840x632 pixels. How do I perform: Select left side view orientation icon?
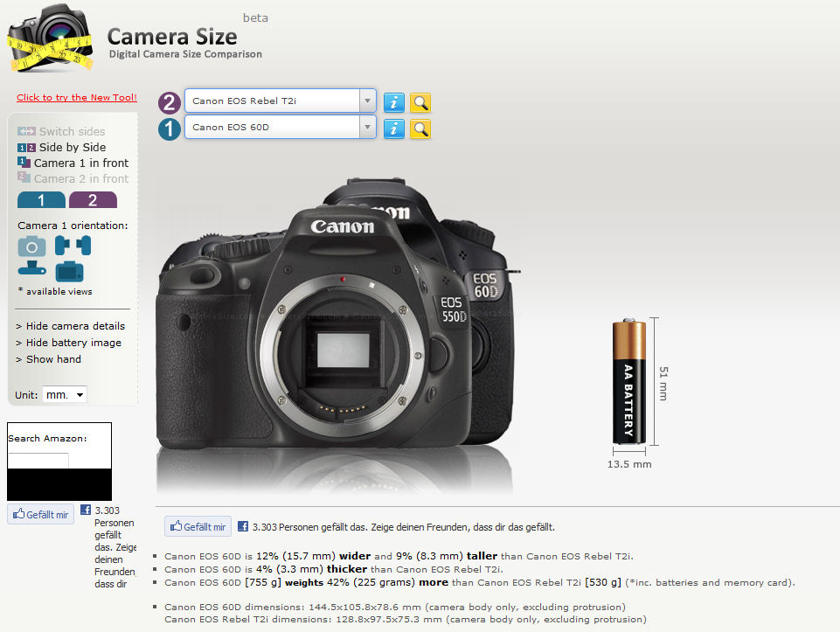[x=62, y=246]
